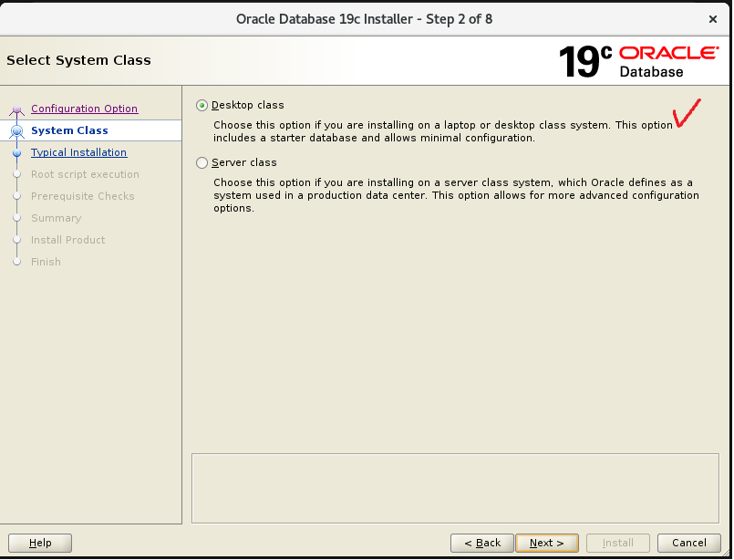This screenshot has width=734, height=560.
Task: Click the Typical Installation step bullet
Action: click(16, 153)
